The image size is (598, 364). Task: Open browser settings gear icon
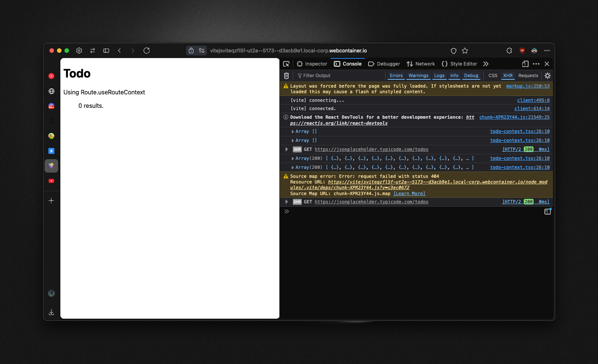79,51
